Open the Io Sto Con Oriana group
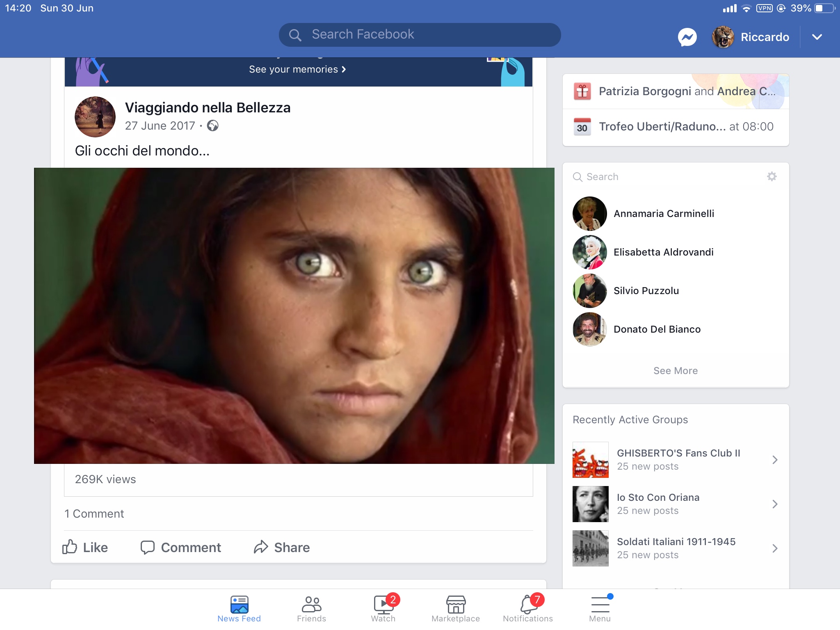 [676, 504]
